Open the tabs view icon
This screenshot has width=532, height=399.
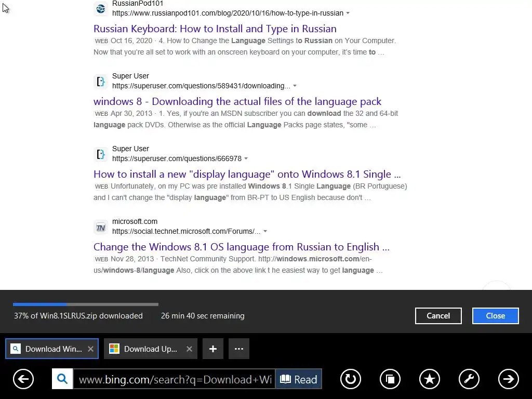coord(390,379)
